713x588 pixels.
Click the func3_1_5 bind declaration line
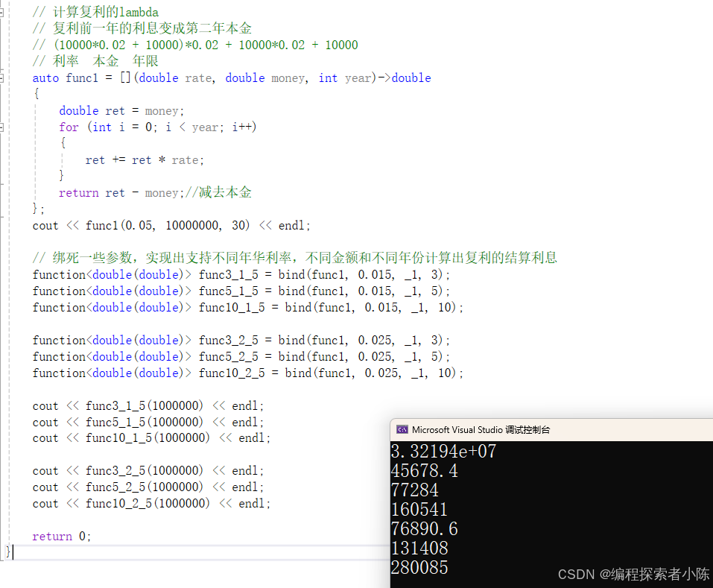click(x=241, y=275)
